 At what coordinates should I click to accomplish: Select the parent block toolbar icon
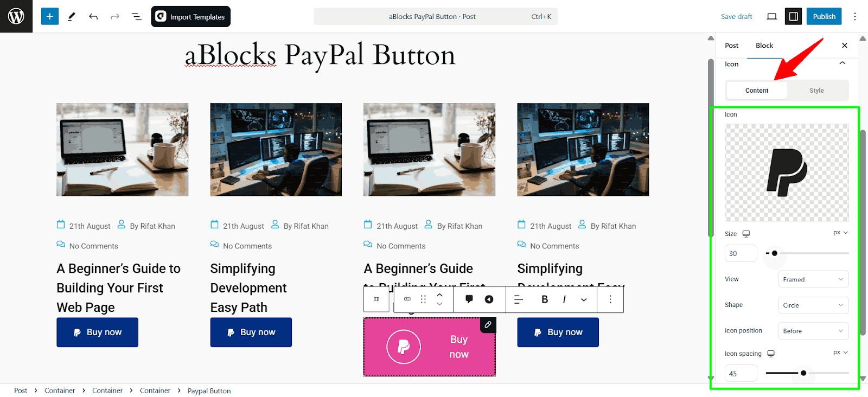tap(376, 299)
